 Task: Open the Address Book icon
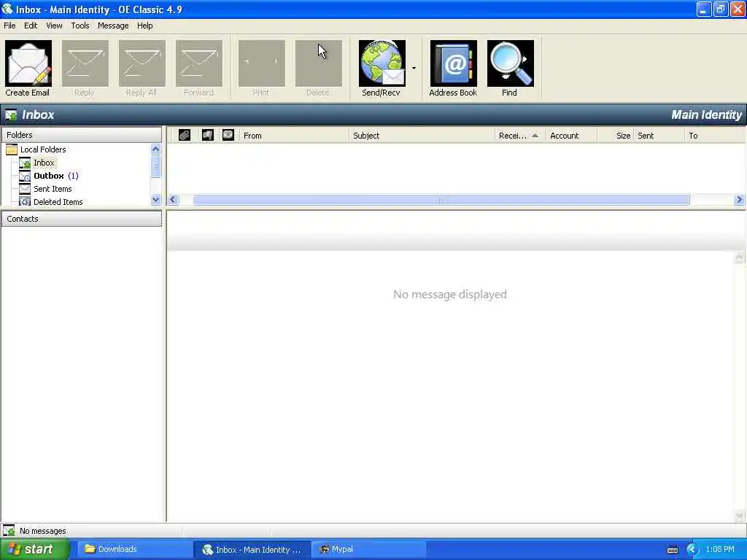453,63
